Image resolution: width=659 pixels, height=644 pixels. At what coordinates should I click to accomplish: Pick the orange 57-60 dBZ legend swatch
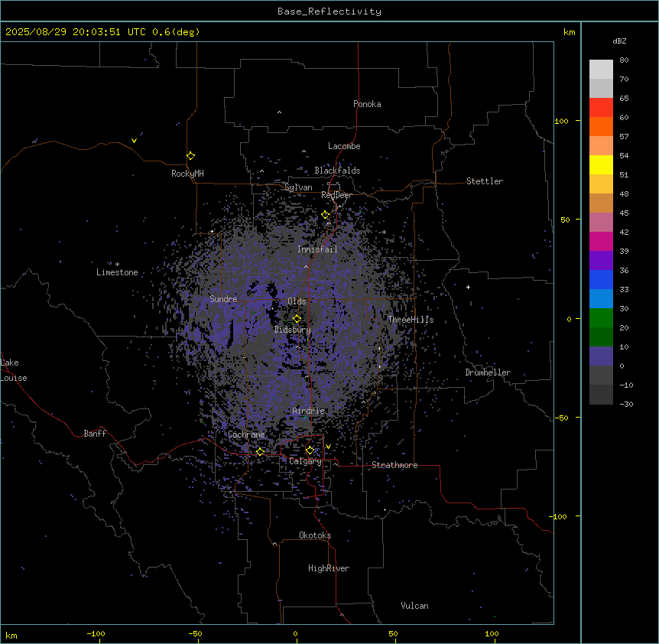pyautogui.click(x=601, y=126)
